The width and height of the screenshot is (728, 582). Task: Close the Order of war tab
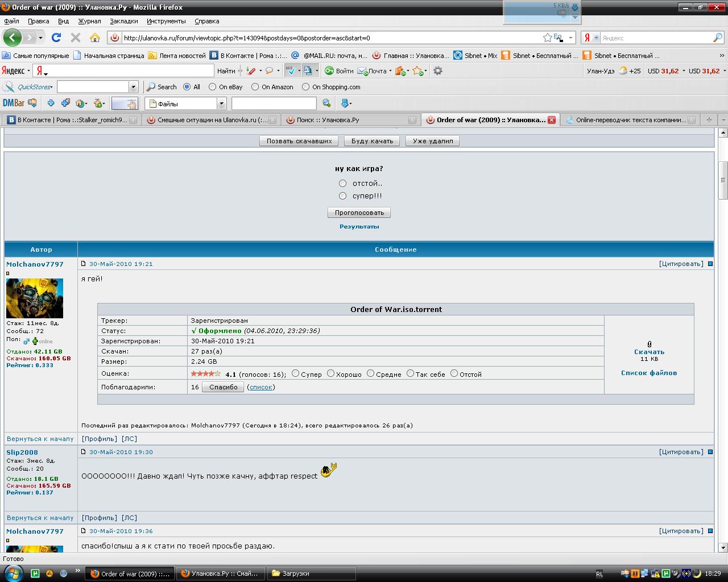(551, 120)
